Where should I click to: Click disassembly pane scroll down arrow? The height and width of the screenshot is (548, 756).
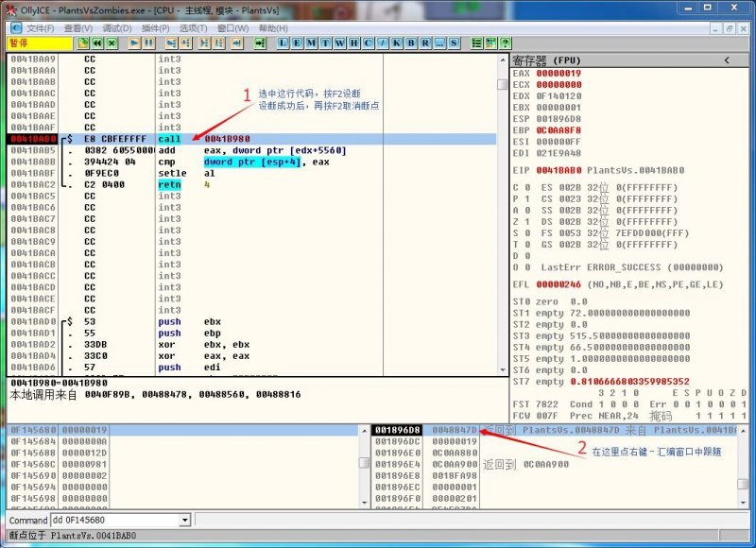[503, 370]
